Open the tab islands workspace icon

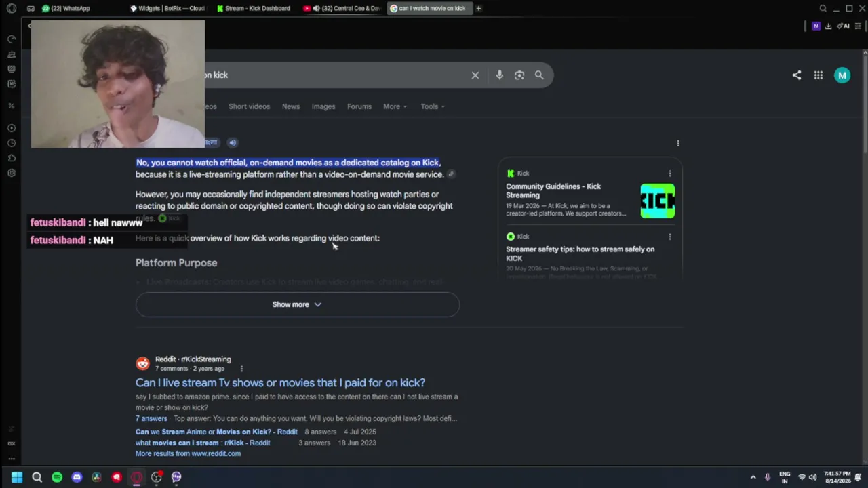coord(31,9)
